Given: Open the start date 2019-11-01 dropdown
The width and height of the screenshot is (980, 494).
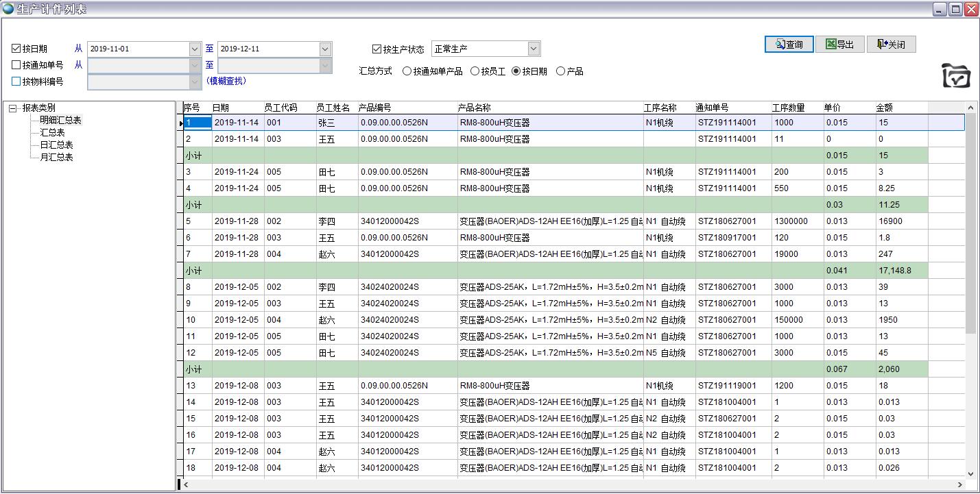Looking at the screenshot, I should pyautogui.click(x=195, y=49).
